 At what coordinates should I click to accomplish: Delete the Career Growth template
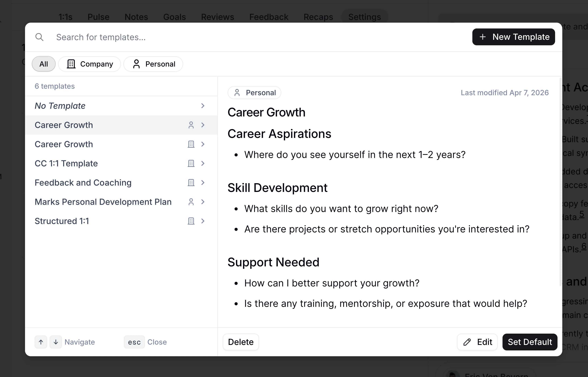241,342
